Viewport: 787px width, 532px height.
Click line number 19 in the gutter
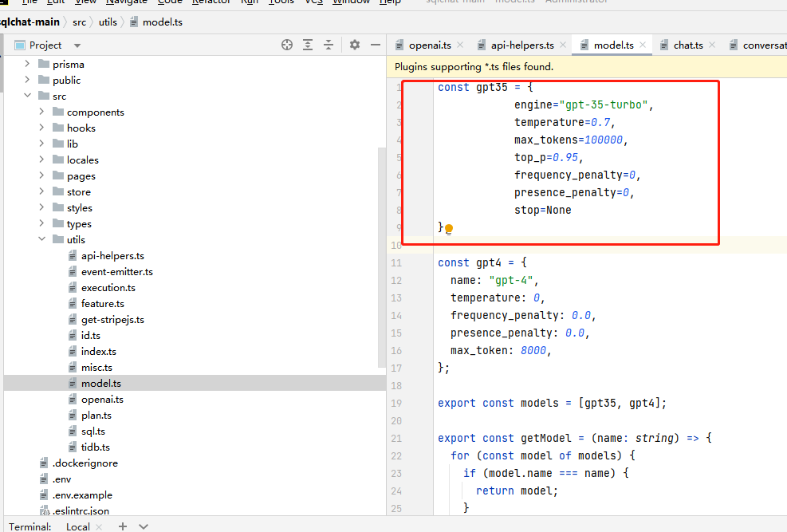tap(396, 403)
